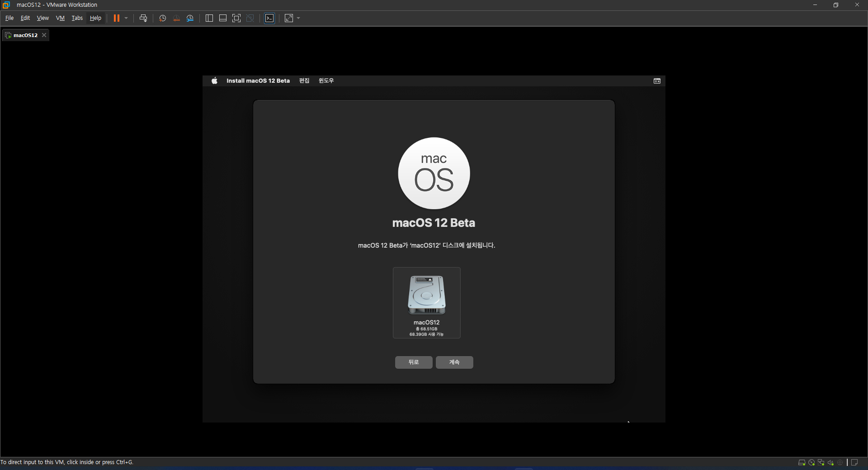This screenshot has width=868, height=470.
Task: Click the network adapter status icon
Action: (x=821, y=463)
